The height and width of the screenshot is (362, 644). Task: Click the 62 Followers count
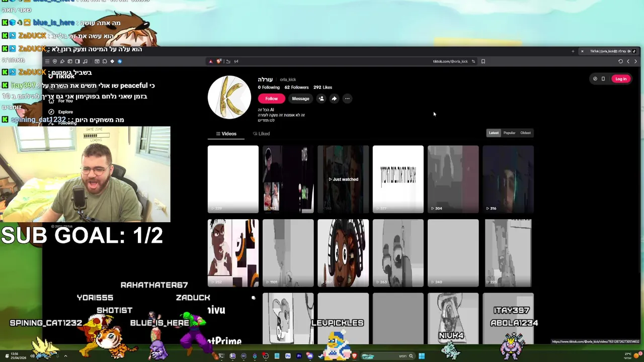coord(296,87)
